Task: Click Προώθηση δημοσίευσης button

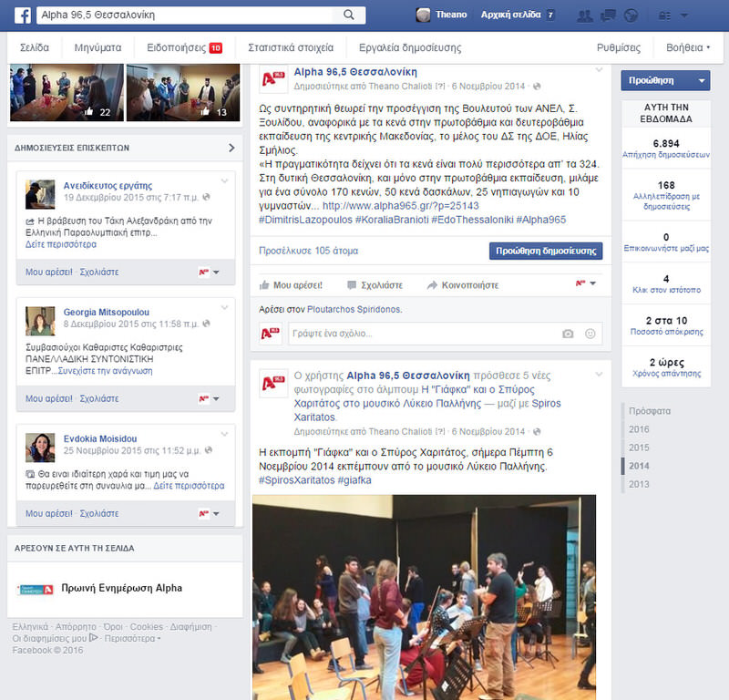Action: point(546,251)
